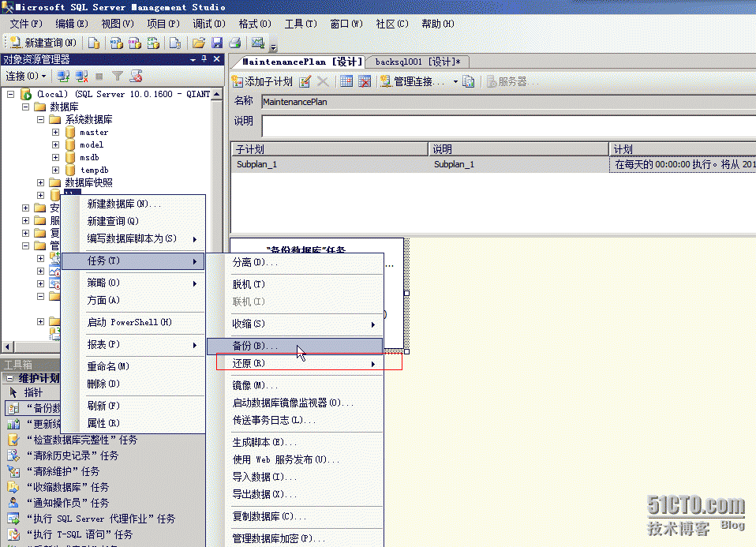Screen dimensions: 756x547
Task: Open the toolbar options overflow arrow
Action: pos(273,47)
